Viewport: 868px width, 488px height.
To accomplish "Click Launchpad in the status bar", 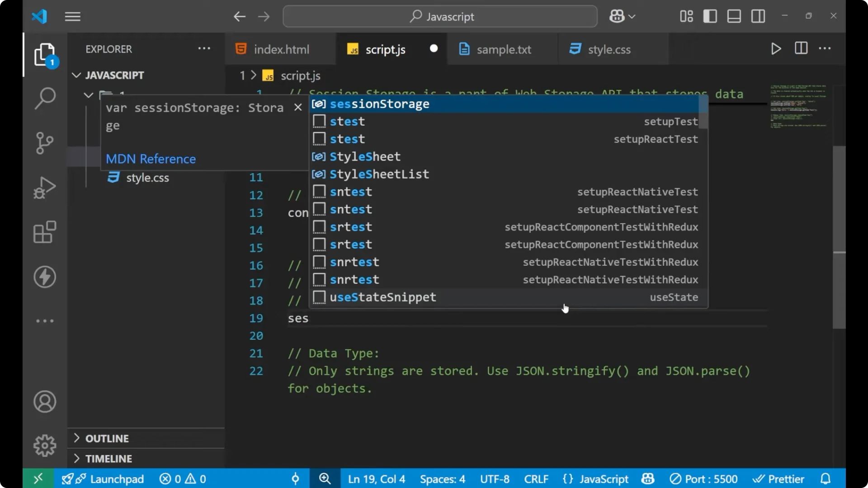I will (x=116, y=479).
